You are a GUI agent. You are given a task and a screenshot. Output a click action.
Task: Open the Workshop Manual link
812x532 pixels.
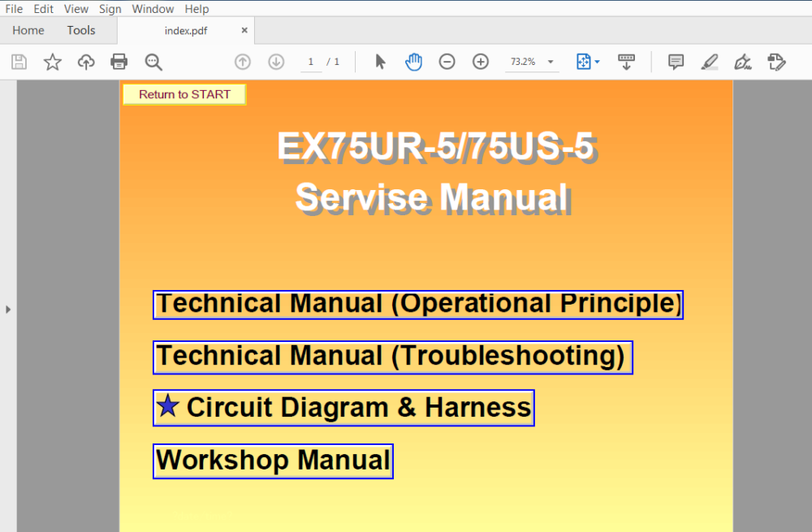(273, 461)
